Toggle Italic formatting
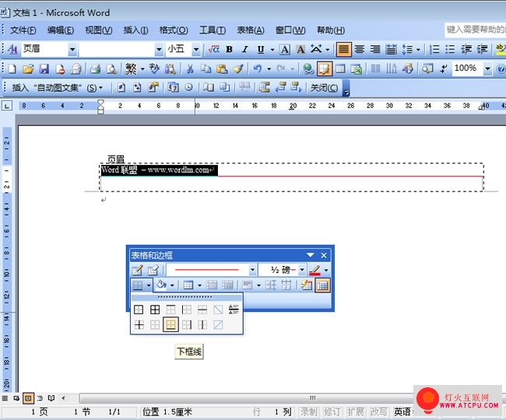 (245, 49)
